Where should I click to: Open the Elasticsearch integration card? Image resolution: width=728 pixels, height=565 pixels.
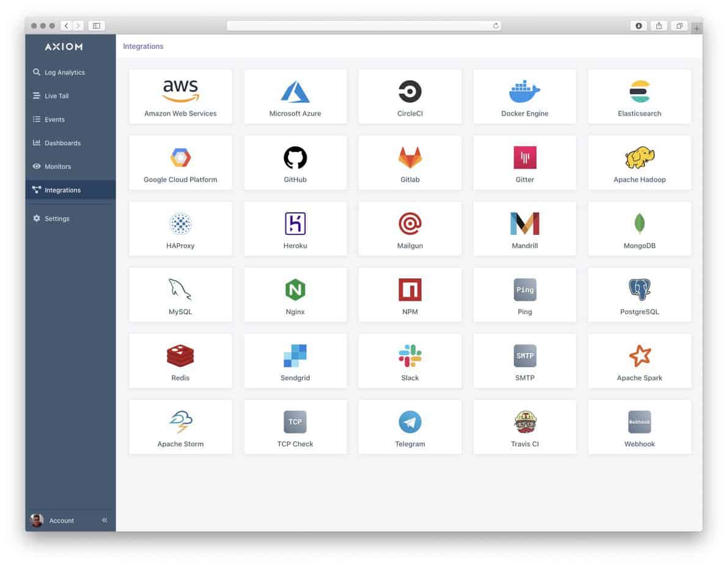click(639, 97)
